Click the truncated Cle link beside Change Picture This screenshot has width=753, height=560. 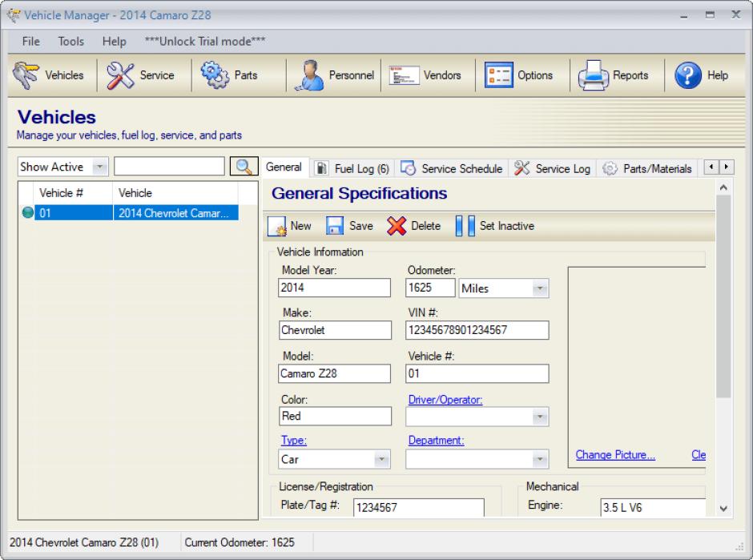click(699, 455)
